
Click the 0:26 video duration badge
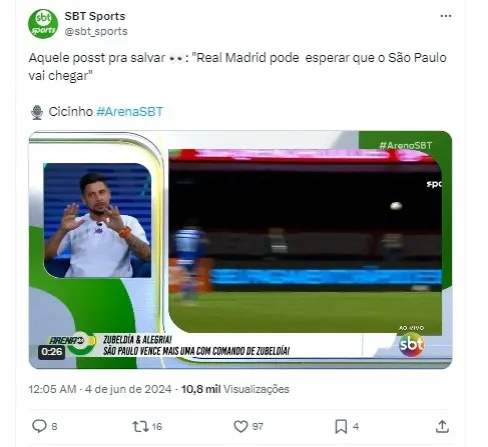(52, 352)
